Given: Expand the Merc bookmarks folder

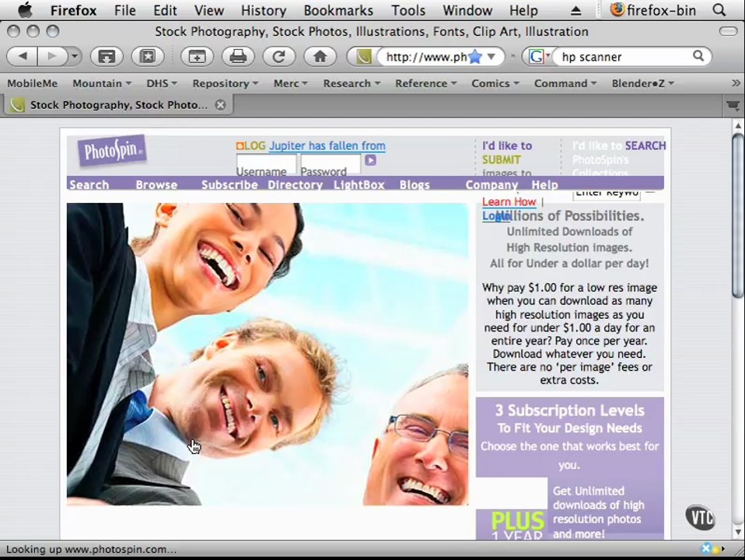Looking at the screenshot, I should pos(290,83).
